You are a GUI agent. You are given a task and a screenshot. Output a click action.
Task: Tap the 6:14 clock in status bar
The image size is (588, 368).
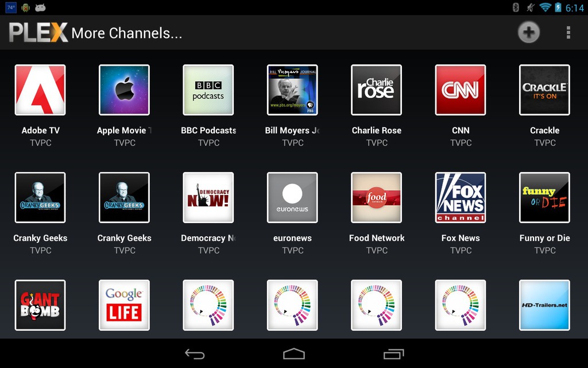[x=574, y=7]
